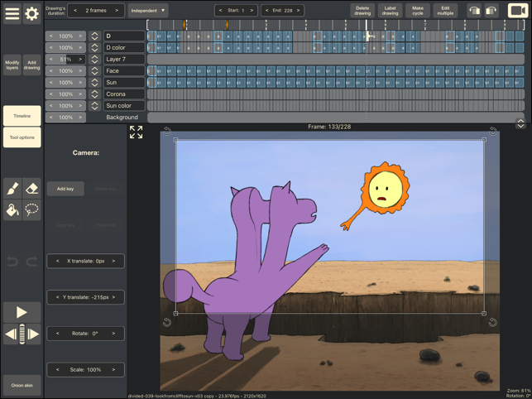Switch to the Tool options tab
This screenshot has width=532, height=399.
tap(22, 137)
